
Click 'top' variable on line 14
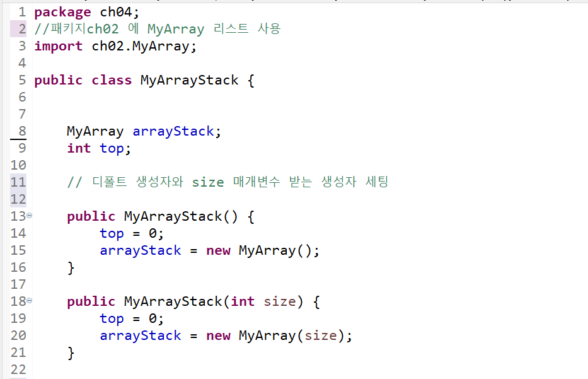click(x=112, y=234)
